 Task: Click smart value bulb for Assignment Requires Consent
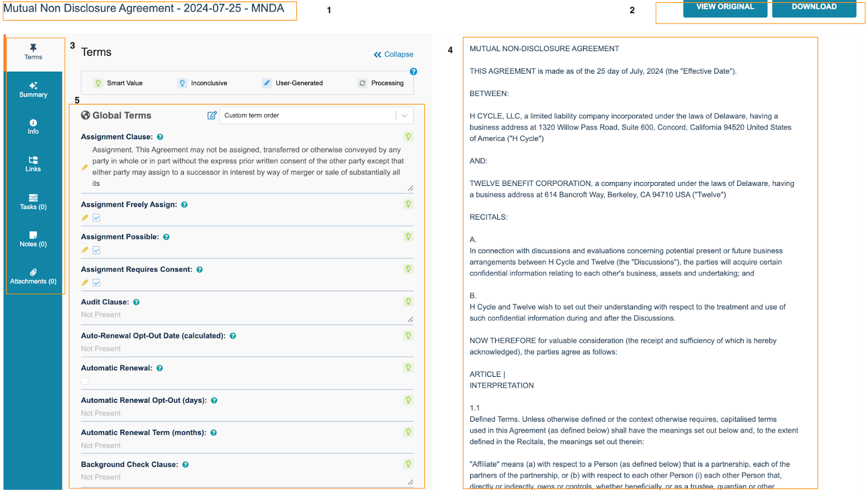pos(409,269)
